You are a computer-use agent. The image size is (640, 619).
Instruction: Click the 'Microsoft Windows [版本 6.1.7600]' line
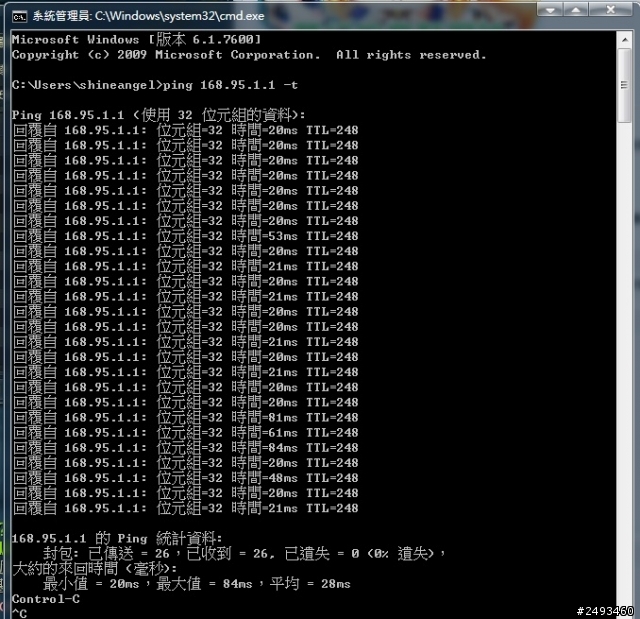[x=136, y=40]
